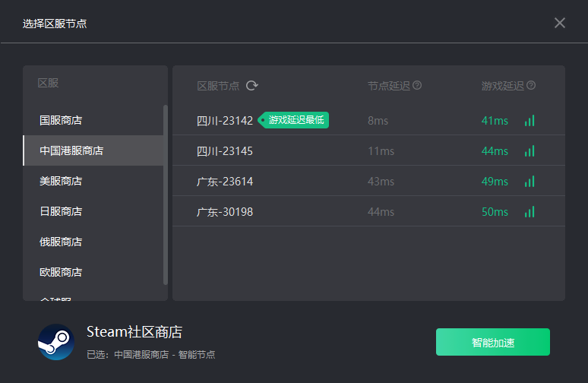Click signal bars icon for 广东-23614
Image resolution: width=588 pixels, height=383 pixels.
(x=530, y=181)
